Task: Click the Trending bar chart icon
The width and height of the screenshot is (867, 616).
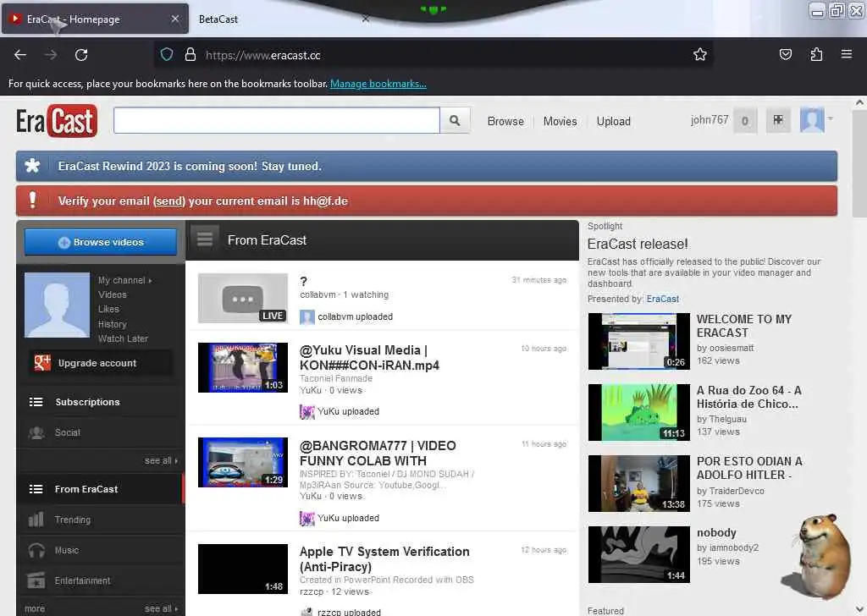Action: pyautogui.click(x=36, y=520)
